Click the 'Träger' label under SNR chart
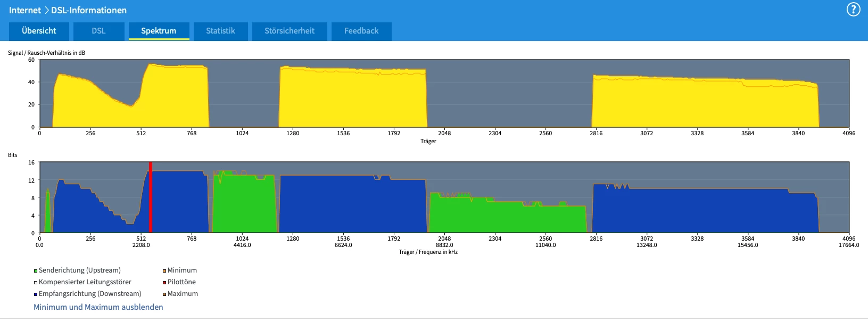Image resolution: width=868 pixels, height=321 pixels. coord(428,141)
